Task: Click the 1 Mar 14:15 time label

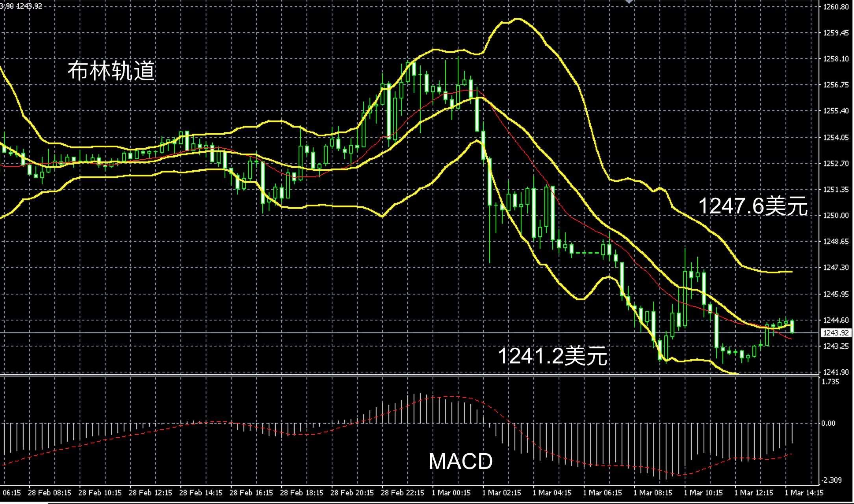Action: click(x=804, y=493)
